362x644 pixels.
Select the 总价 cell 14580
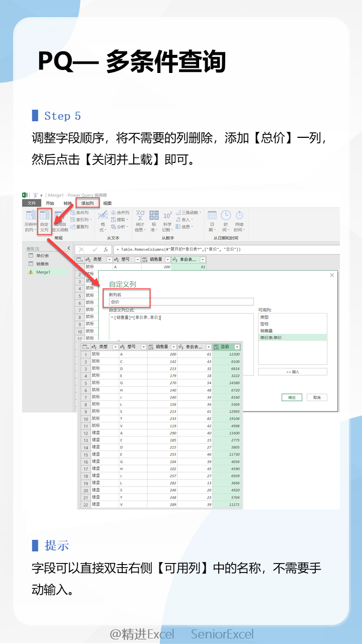227,383
